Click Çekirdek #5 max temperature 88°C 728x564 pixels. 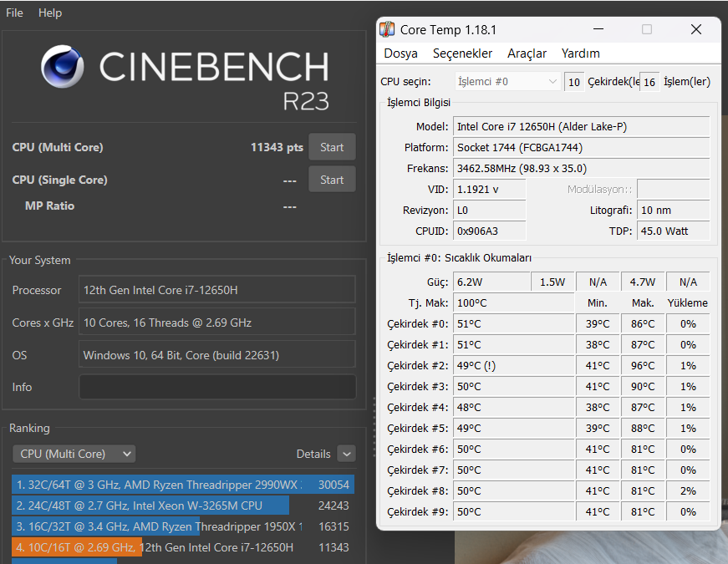tap(643, 428)
